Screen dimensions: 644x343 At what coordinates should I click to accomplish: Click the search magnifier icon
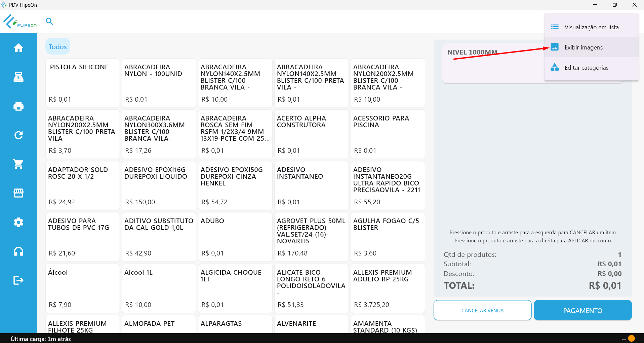(49, 22)
